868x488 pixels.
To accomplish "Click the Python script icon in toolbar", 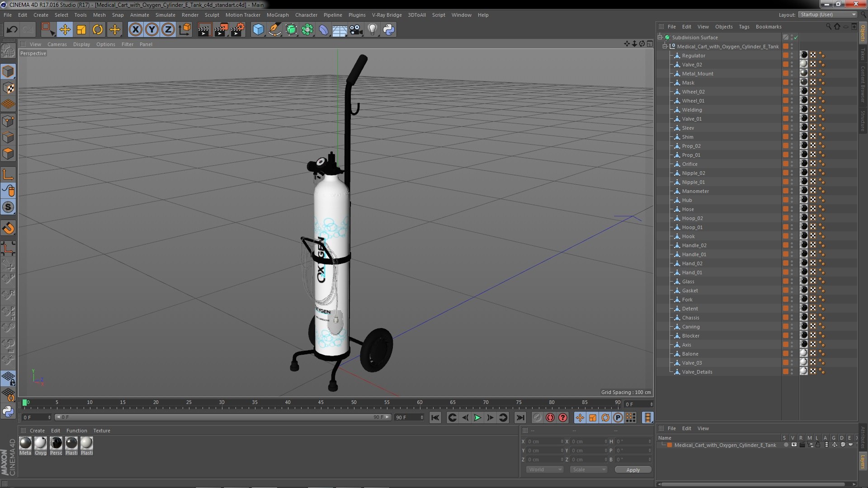I will pyautogui.click(x=389, y=30).
